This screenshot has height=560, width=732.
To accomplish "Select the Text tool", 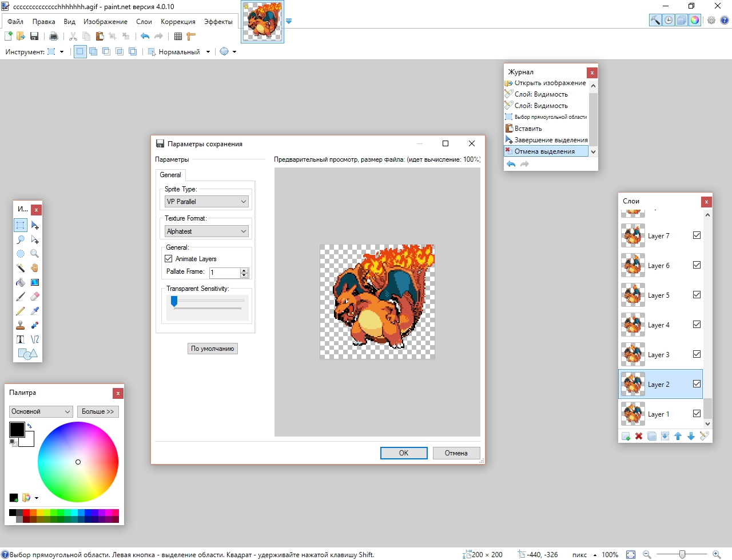I will [21, 339].
